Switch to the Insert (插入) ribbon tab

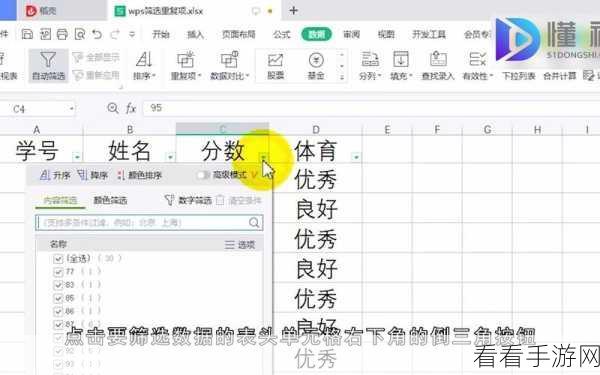(x=195, y=34)
